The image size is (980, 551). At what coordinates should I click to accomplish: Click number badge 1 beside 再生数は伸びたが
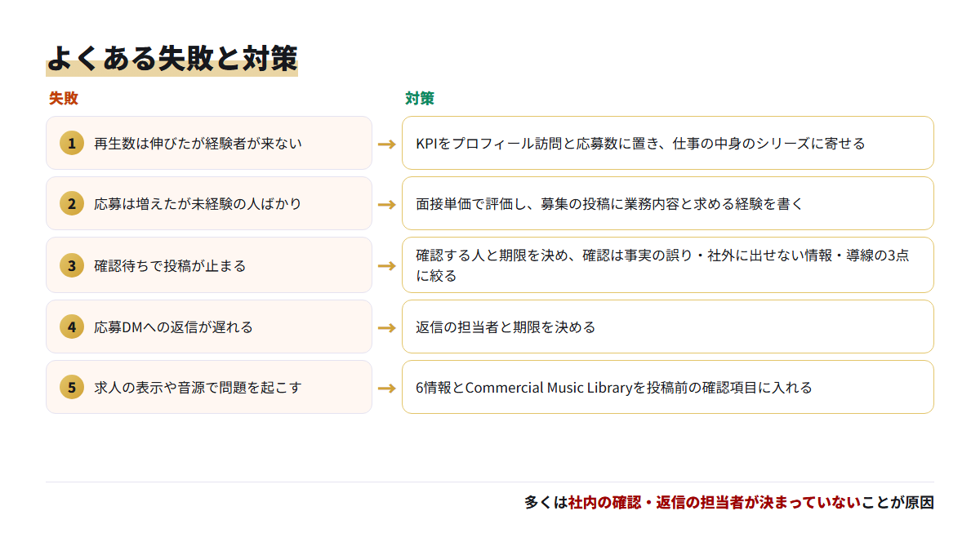tap(72, 143)
